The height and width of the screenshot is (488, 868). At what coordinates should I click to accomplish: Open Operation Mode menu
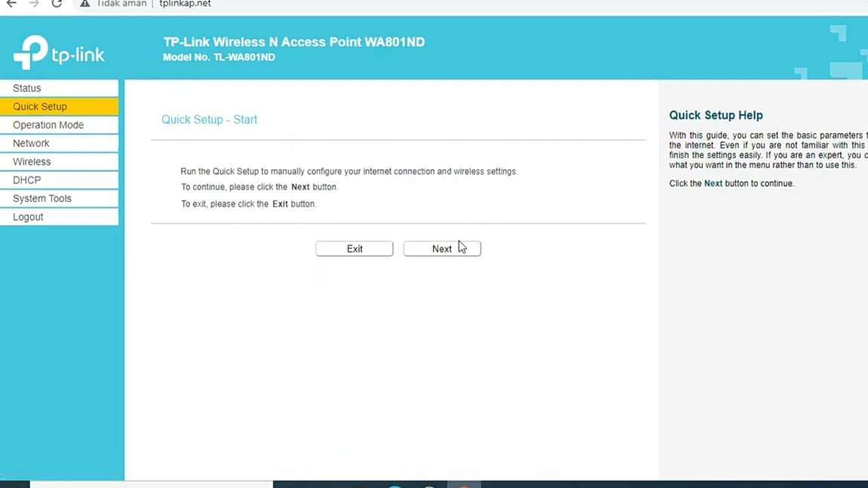click(x=59, y=125)
